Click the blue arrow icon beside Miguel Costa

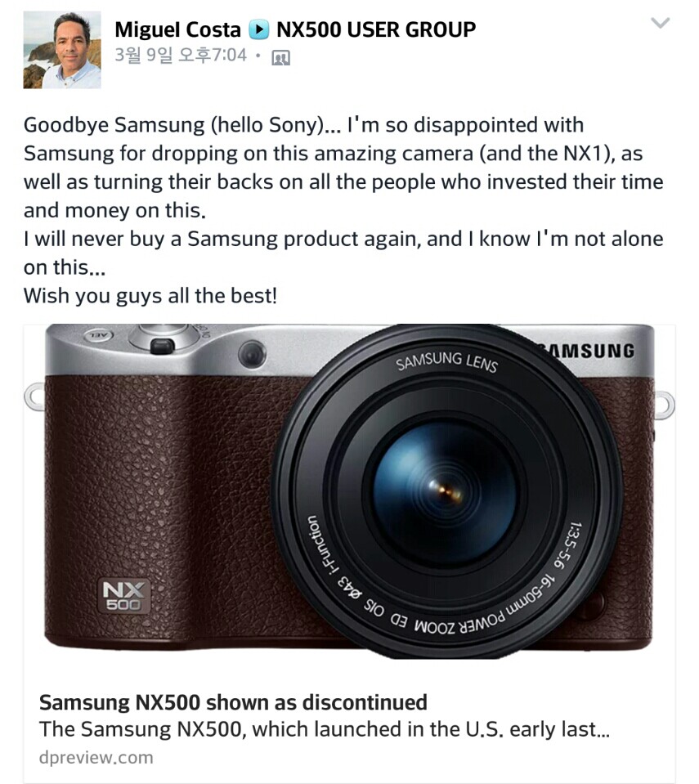point(259,30)
